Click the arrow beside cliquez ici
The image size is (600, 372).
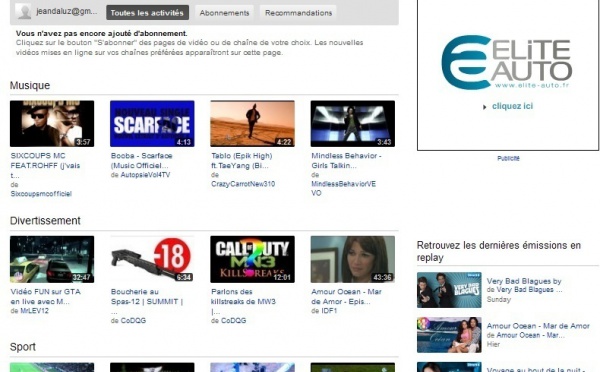click(484, 107)
